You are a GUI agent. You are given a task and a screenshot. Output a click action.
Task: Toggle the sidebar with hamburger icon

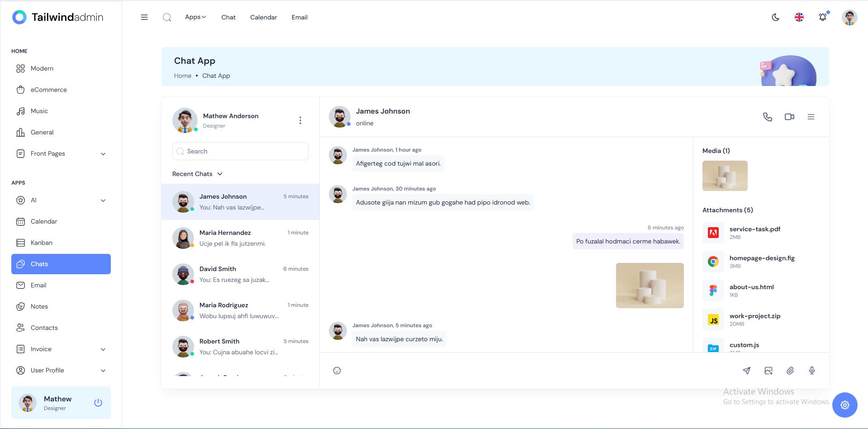pos(144,17)
